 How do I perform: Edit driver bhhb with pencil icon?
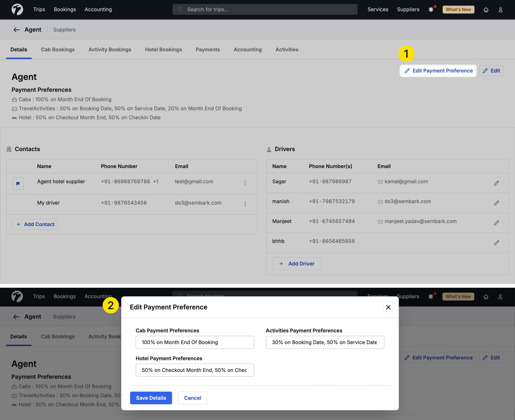[x=496, y=243]
